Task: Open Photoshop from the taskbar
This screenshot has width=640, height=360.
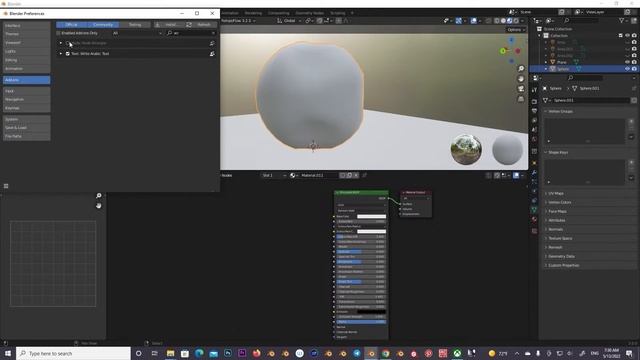Action: coord(228,353)
